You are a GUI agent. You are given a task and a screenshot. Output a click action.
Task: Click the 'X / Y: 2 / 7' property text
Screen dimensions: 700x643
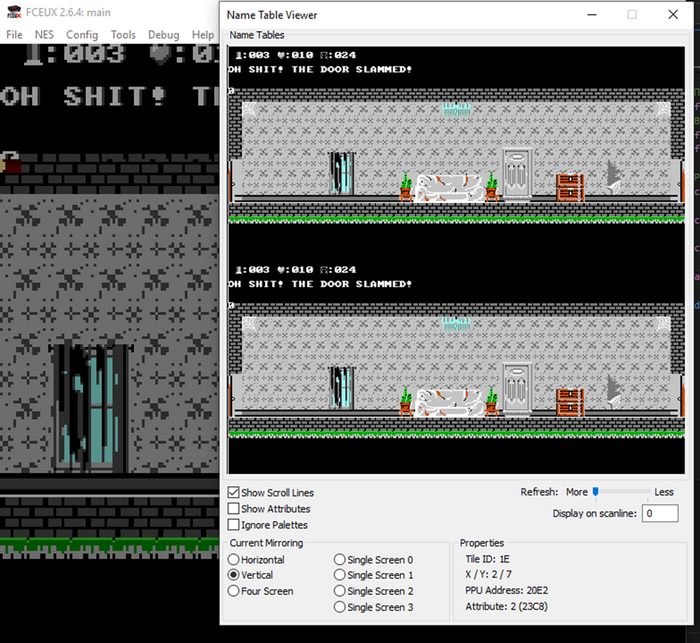tap(488, 574)
